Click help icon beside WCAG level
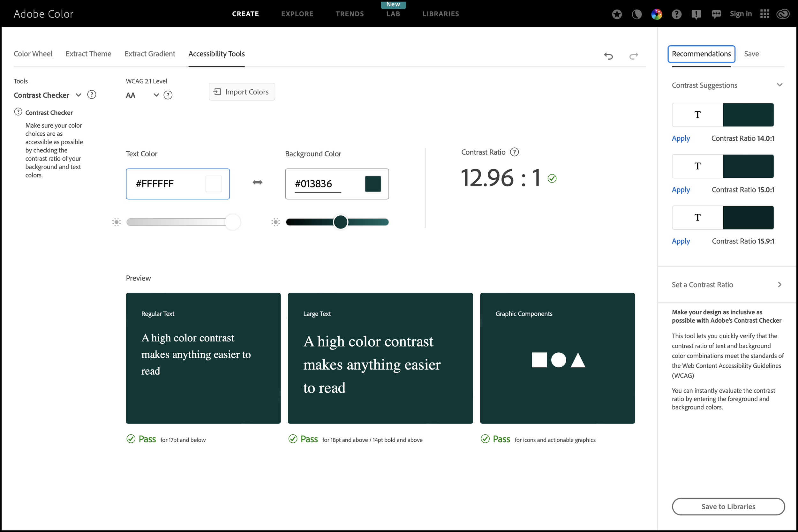The height and width of the screenshot is (532, 798). pos(168,95)
